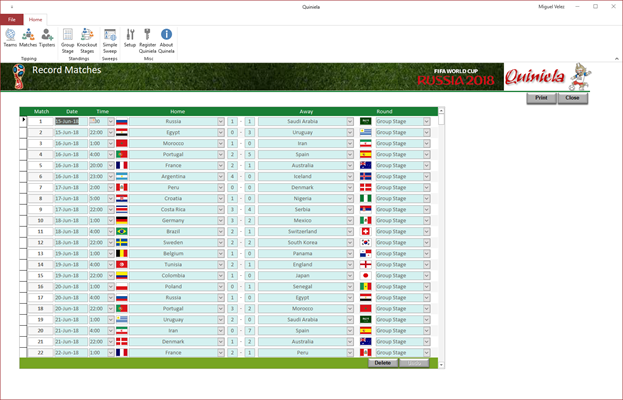Image resolution: width=623 pixels, height=400 pixels.
Task: Click the Home column header
Action: point(177,112)
